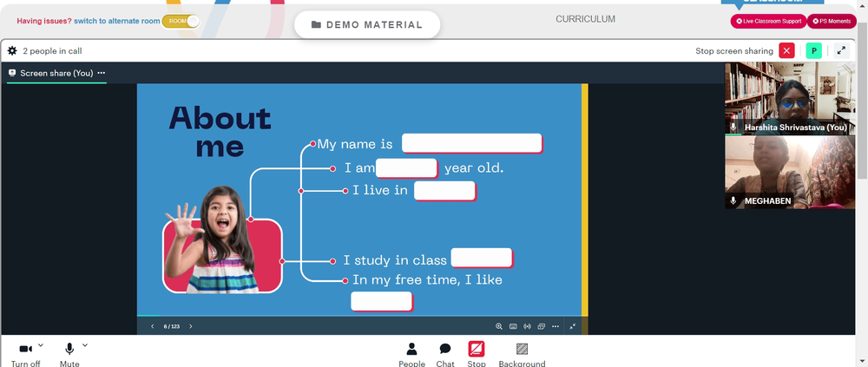Select Harshita Shrivastava video tile
Viewport: 868px width, 367px height.
click(790, 99)
